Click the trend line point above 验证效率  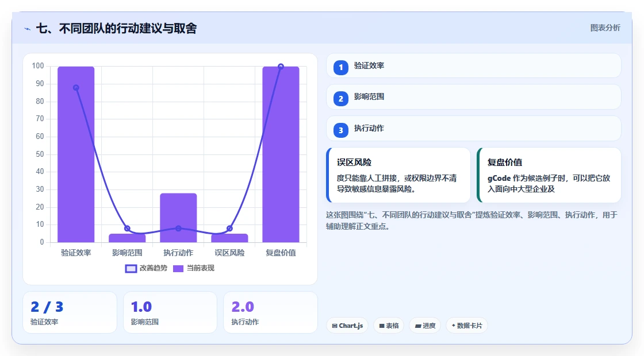[76, 88]
